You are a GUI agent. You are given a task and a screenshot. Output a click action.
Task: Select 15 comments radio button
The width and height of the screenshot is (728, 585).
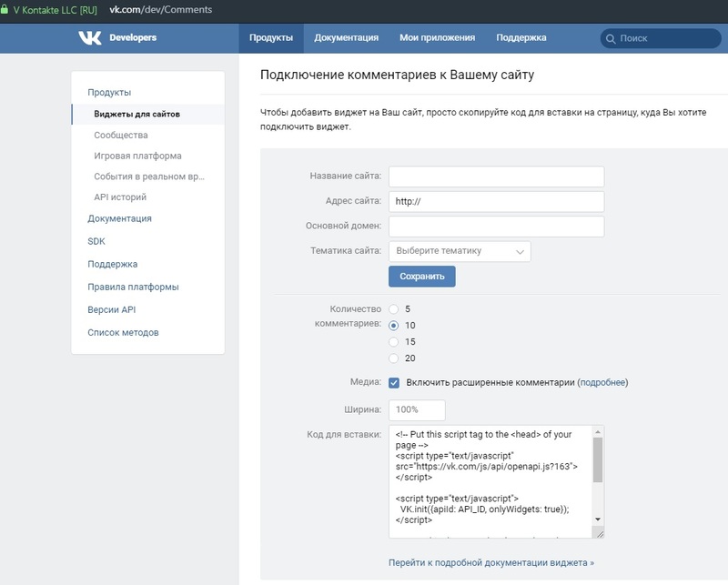coord(394,342)
